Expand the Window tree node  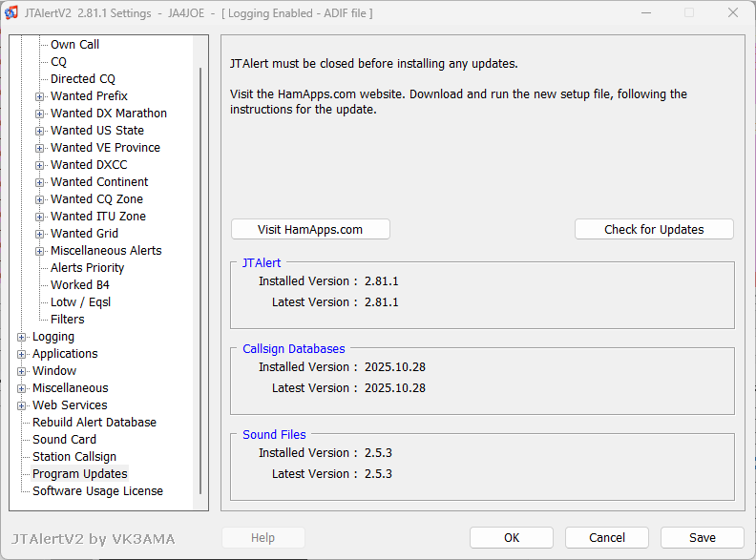point(21,371)
